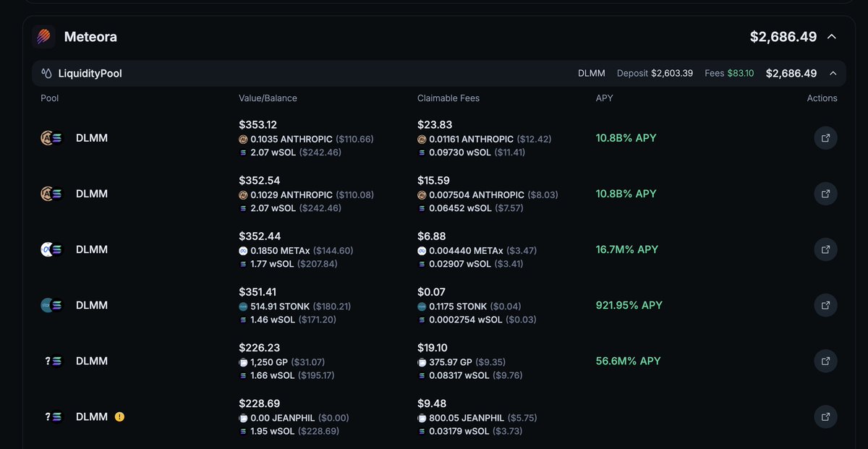The image size is (868, 449).
Task: Click the ANTHROPIC-SOL pair icon in the $352.54 row
Action: 52,194
